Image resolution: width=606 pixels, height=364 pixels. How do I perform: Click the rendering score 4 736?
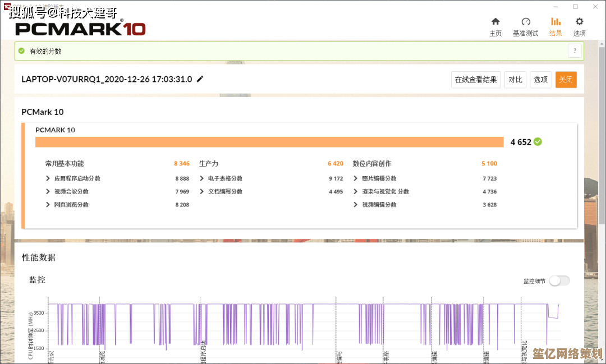click(x=490, y=192)
